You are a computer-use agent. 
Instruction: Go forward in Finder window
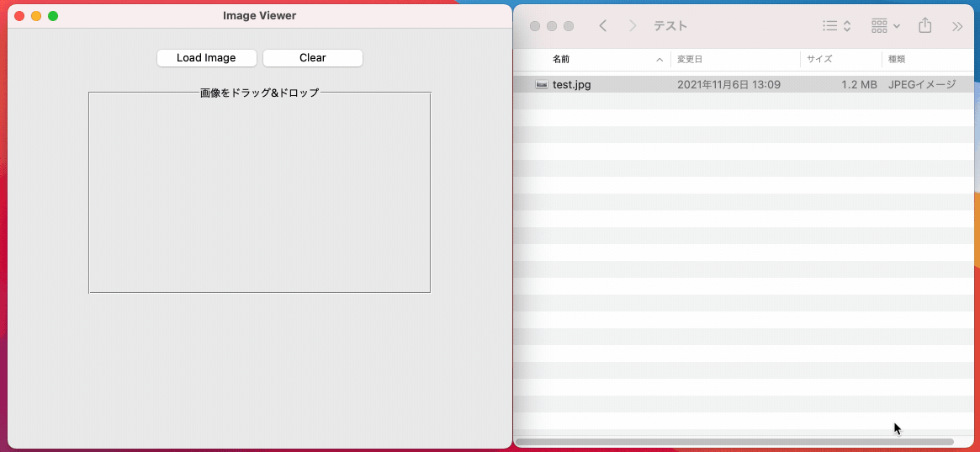633,25
